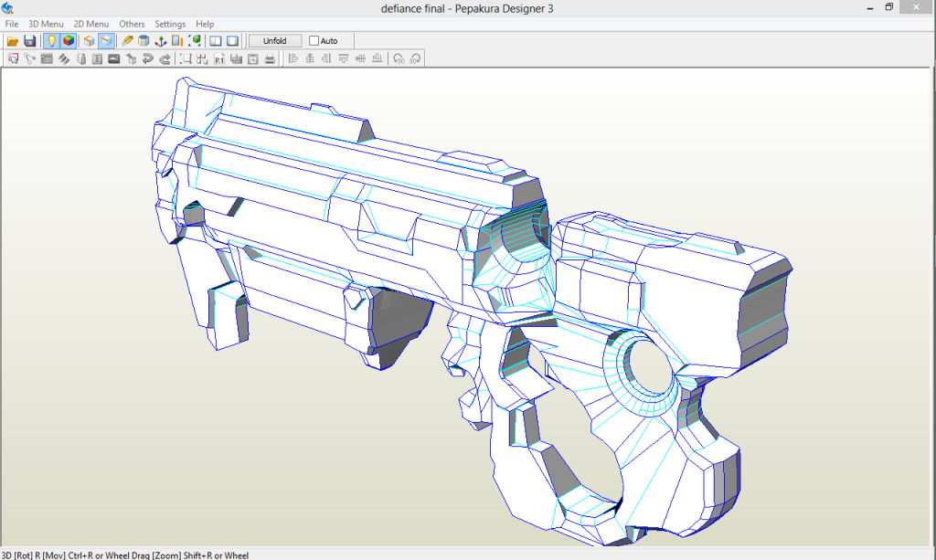Enable the Auto checkbox
The width and height of the screenshot is (936, 560).
pyautogui.click(x=314, y=40)
